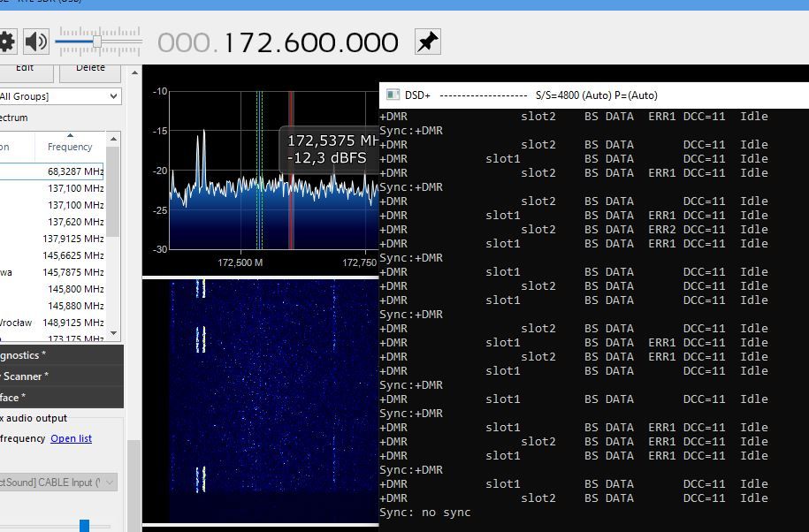The height and width of the screenshot is (532, 809).
Task: Expand the Scanner panel header
Action: (x=61, y=376)
